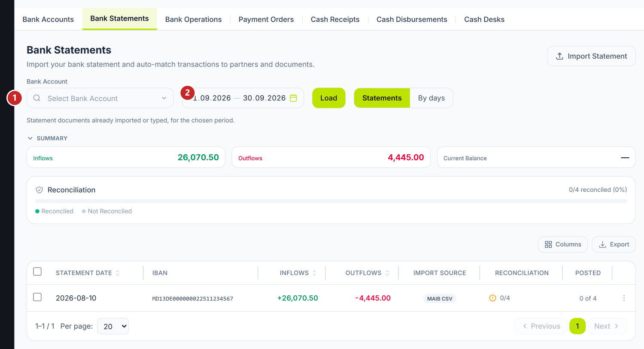Select the Cash Disbursements tab
Image resolution: width=644 pixels, height=349 pixels.
click(x=412, y=19)
